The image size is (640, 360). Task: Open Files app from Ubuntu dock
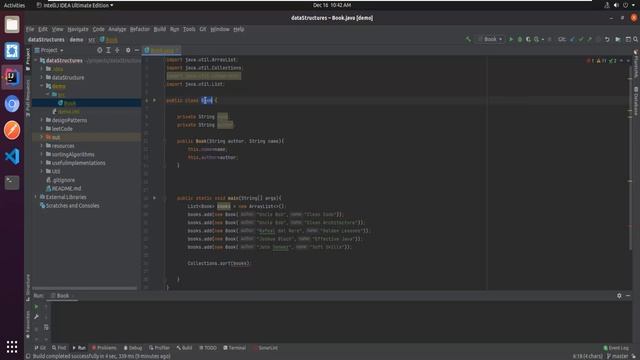click(12, 24)
